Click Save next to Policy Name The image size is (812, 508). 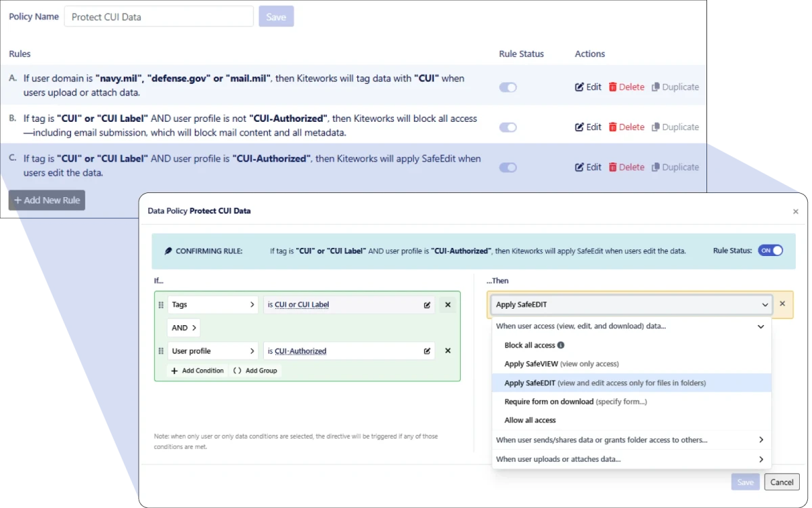(276, 17)
